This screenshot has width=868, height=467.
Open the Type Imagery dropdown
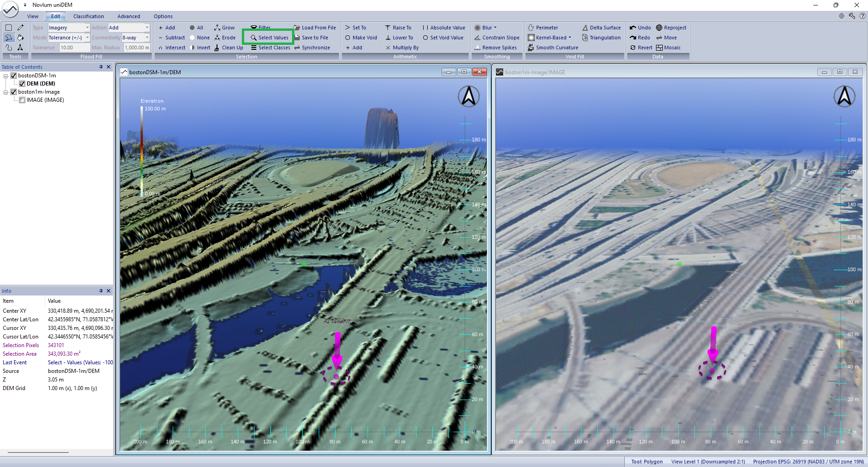[87, 28]
